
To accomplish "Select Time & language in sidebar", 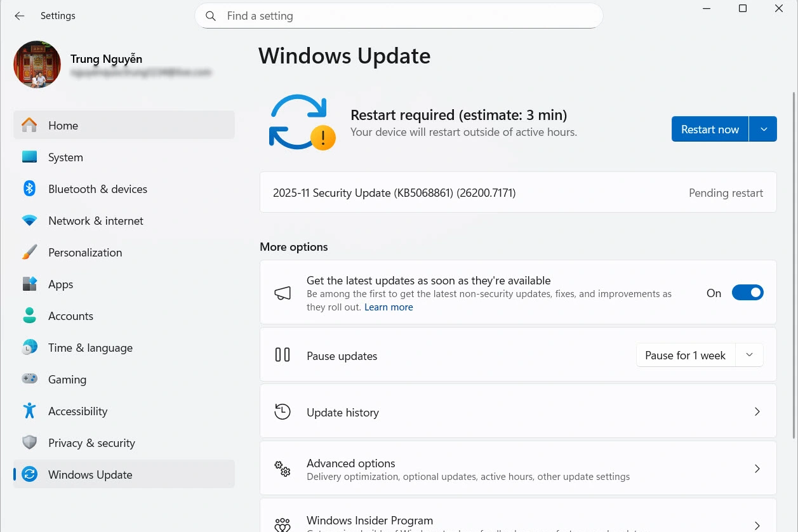I will [x=90, y=348].
